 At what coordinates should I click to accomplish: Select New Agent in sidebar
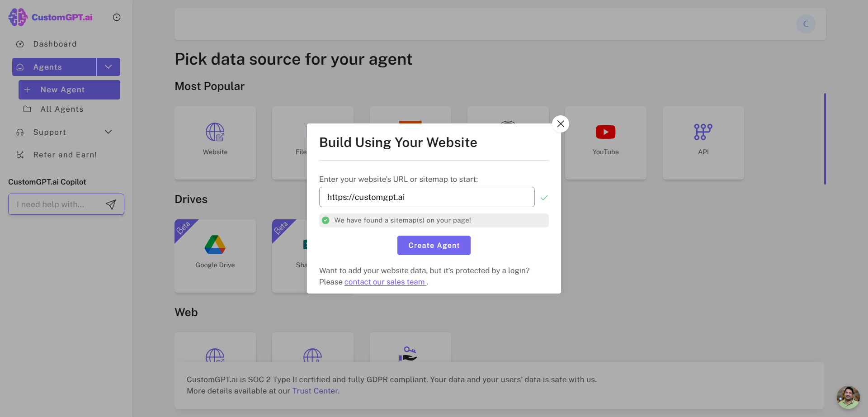69,90
